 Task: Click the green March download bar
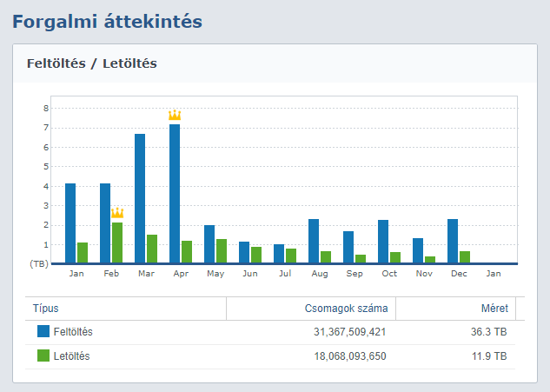coord(152,249)
